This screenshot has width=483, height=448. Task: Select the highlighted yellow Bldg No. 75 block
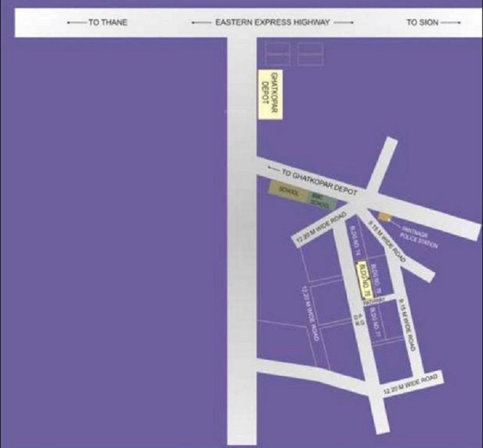click(x=364, y=280)
